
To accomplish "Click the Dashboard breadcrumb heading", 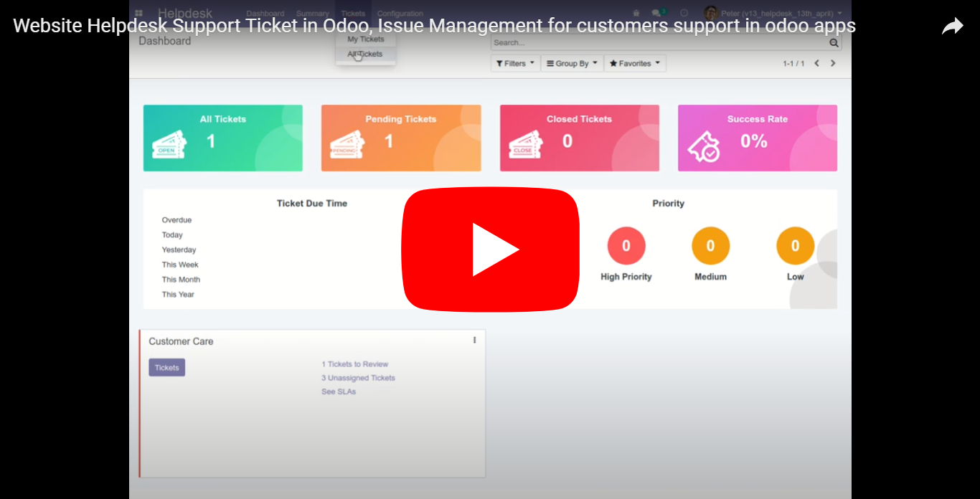I will pyautogui.click(x=165, y=42).
